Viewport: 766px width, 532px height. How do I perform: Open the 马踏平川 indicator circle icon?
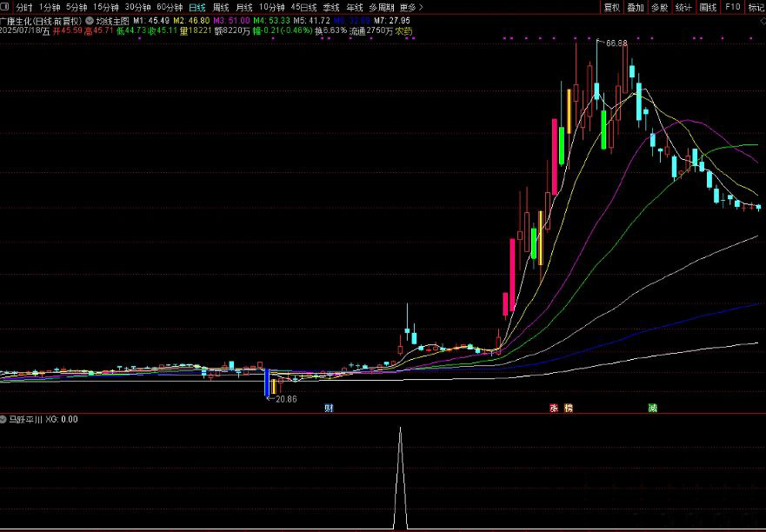click(4, 419)
